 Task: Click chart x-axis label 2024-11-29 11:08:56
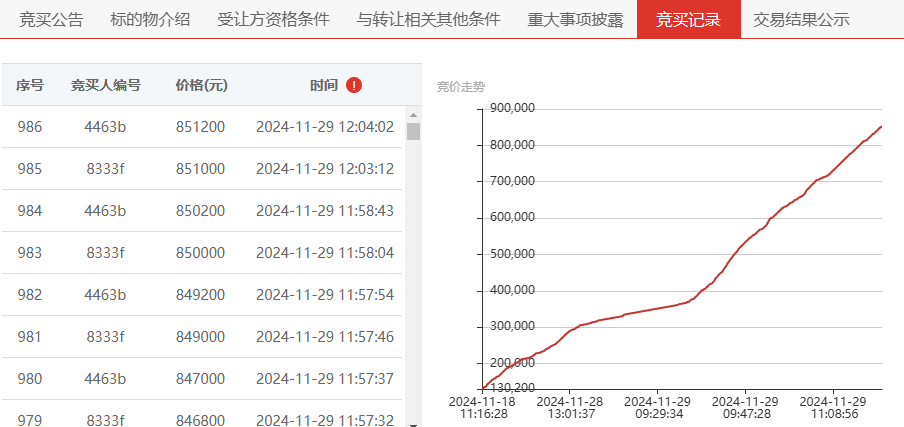(x=833, y=407)
